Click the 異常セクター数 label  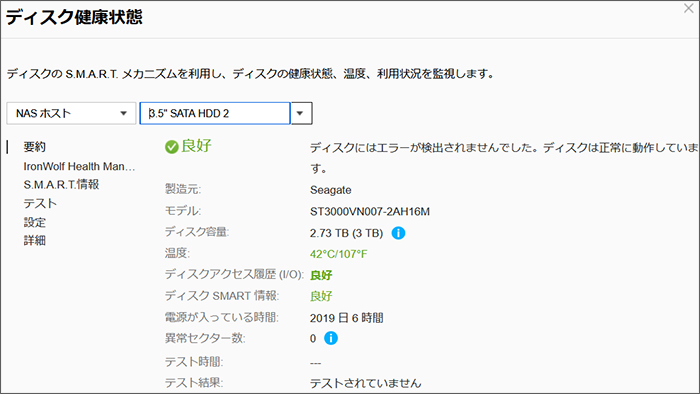[205, 338]
